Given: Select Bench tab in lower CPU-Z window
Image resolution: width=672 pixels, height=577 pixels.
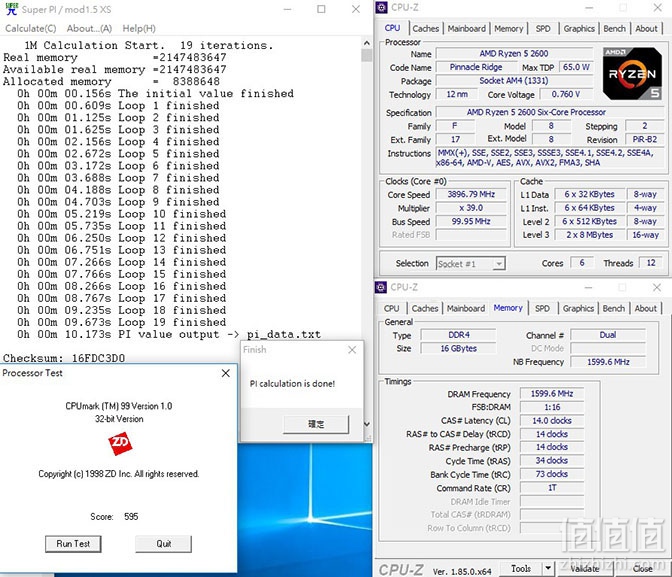Looking at the screenshot, I should pyautogui.click(x=614, y=309).
